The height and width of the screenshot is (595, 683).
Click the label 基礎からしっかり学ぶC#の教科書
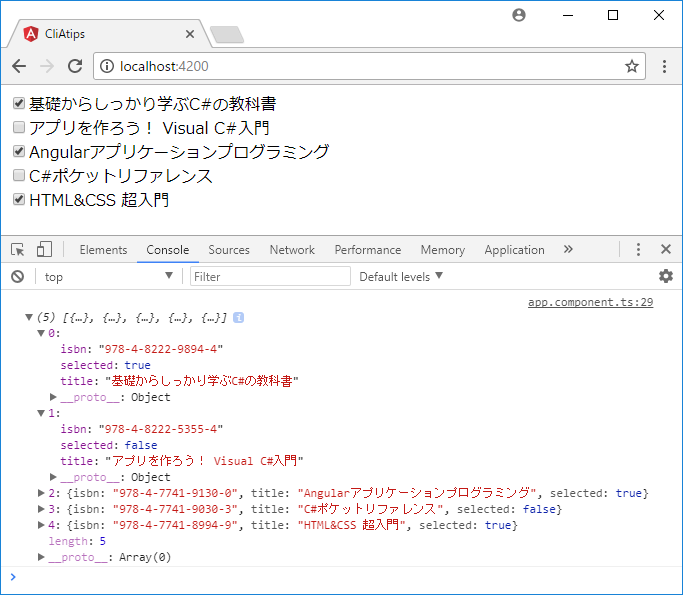tap(152, 104)
